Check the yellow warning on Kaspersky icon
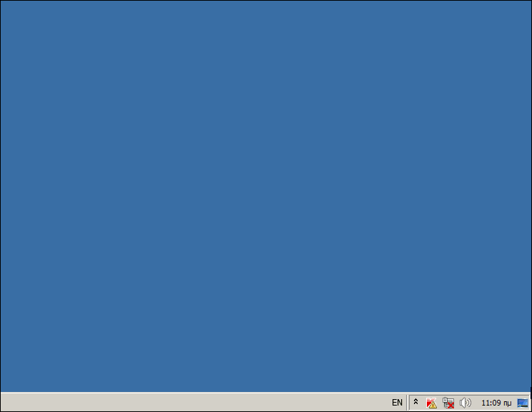The height and width of the screenshot is (412, 532). 433,405
